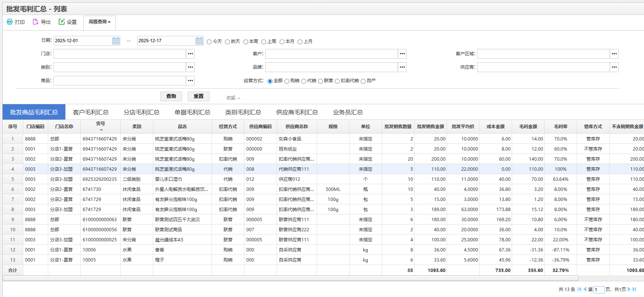Open Settings (设置) from toolbar

coord(62,22)
